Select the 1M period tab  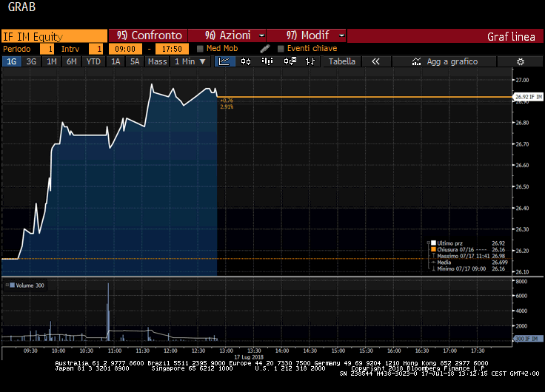click(51, 61)
